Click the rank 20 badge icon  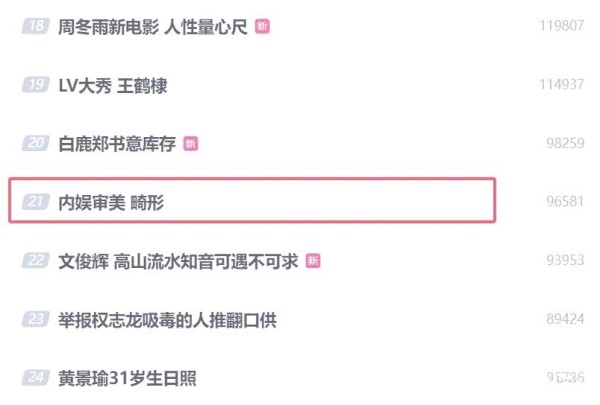tap(36, 143)
